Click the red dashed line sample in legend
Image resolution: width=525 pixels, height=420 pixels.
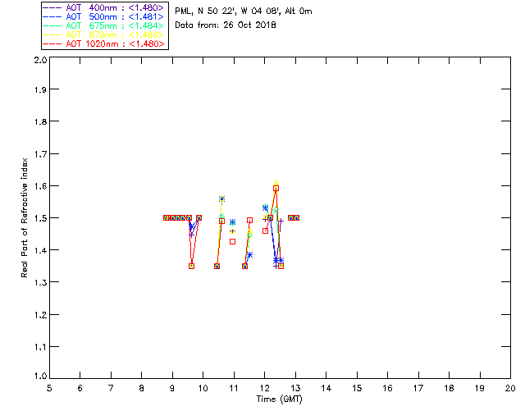click(52, 43)
